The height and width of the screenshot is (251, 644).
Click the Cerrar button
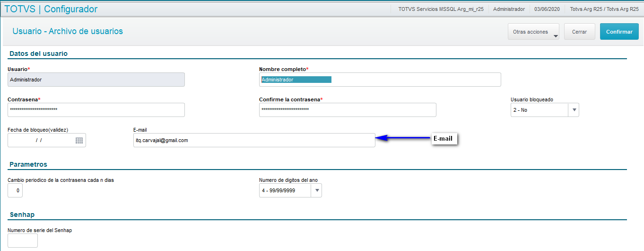580,32
